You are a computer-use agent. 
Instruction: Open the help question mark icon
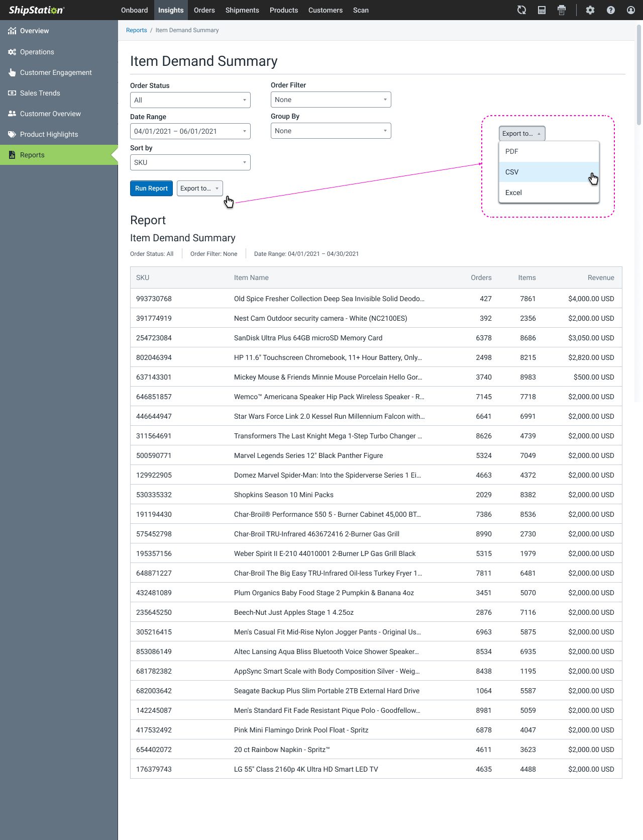(611, 10)
